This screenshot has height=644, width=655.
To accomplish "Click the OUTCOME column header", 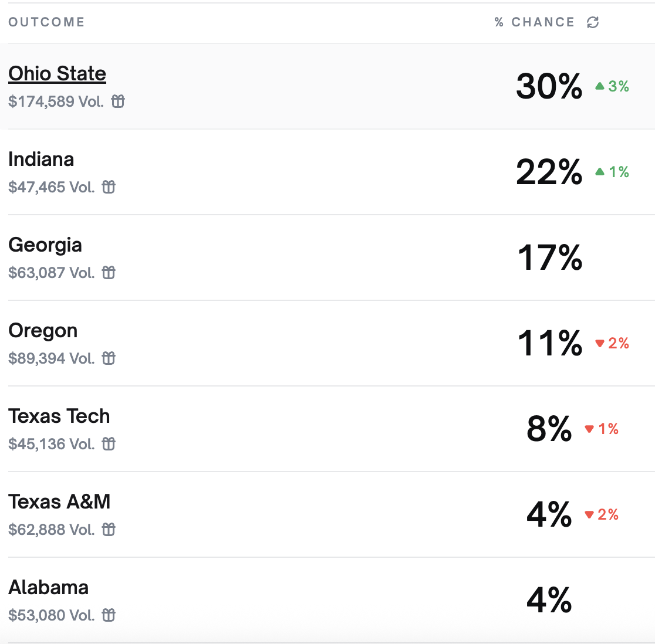I will 46,22.
